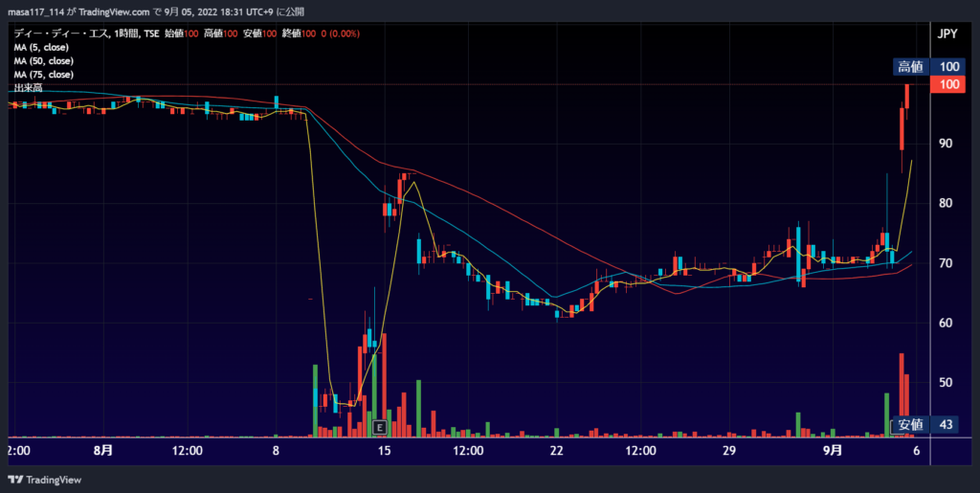Click the 出来高 volume indicator legend

point(28,88)
